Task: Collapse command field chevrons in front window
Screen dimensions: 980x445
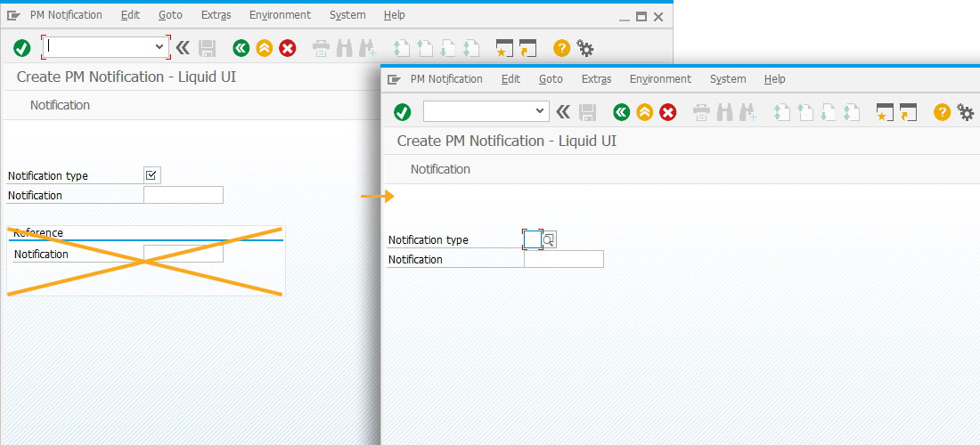Action: (x=563, y=112)
